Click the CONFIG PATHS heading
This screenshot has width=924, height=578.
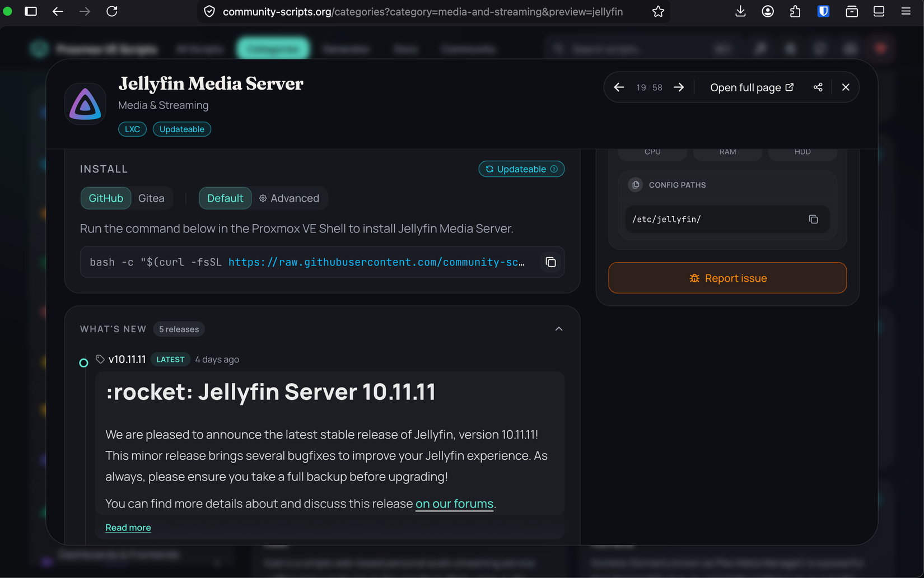click(677, 185)
